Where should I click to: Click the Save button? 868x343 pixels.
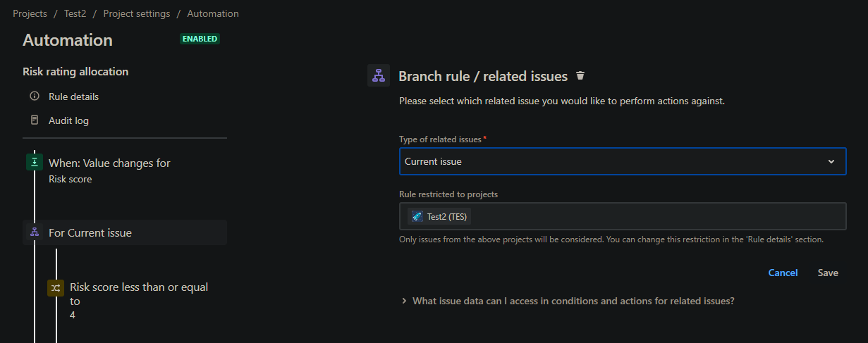[828, 273]
